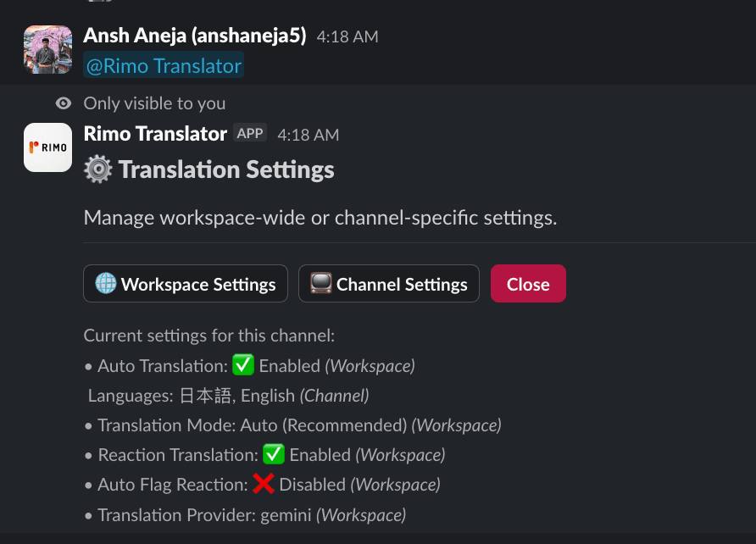Image resolution: width=756 pixels, height=544 pixels.
Task: Click the gear icon next to Translation Settings
Action: [x=97, y=169]
